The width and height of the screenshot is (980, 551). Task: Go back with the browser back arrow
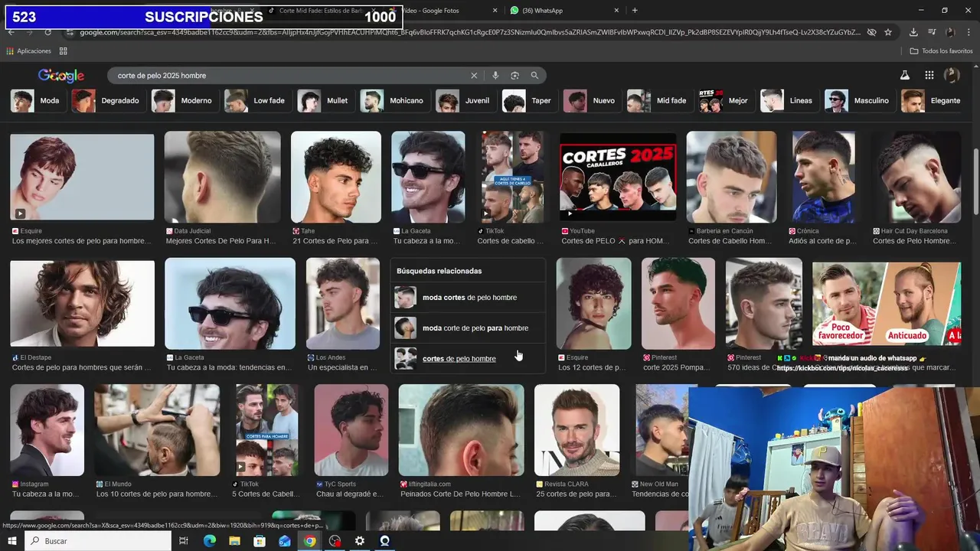pyautogui.click(x=11, y=32)
